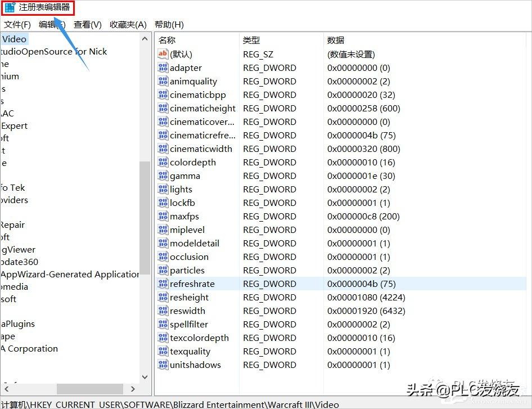The width and height of the screenshot is (532, 409).
Task: Click the DWORD icon beside unitshadows
Action: 163,365
